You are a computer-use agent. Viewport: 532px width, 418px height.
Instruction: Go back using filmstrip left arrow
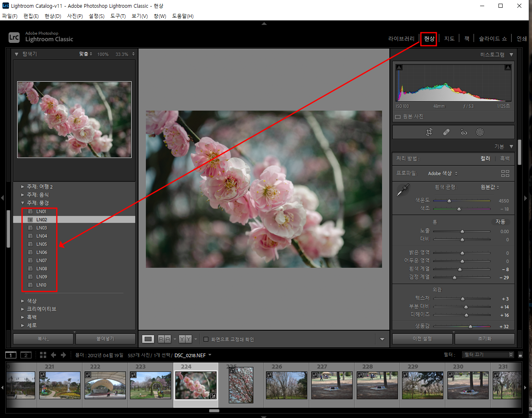click(x=53, y=355)
